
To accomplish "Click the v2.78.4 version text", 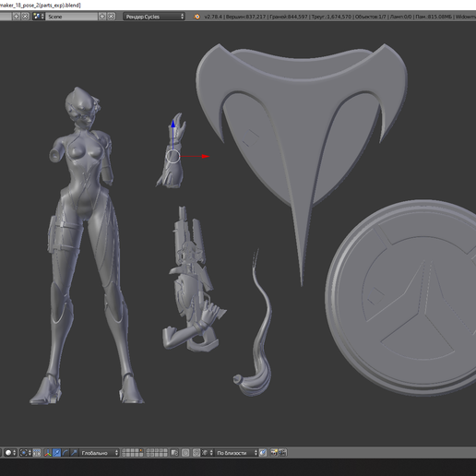I will tap(213, 17).
